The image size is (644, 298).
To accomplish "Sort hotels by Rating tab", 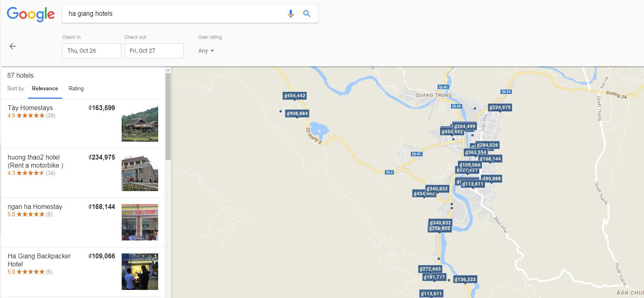I will click(x=76, y=89).
